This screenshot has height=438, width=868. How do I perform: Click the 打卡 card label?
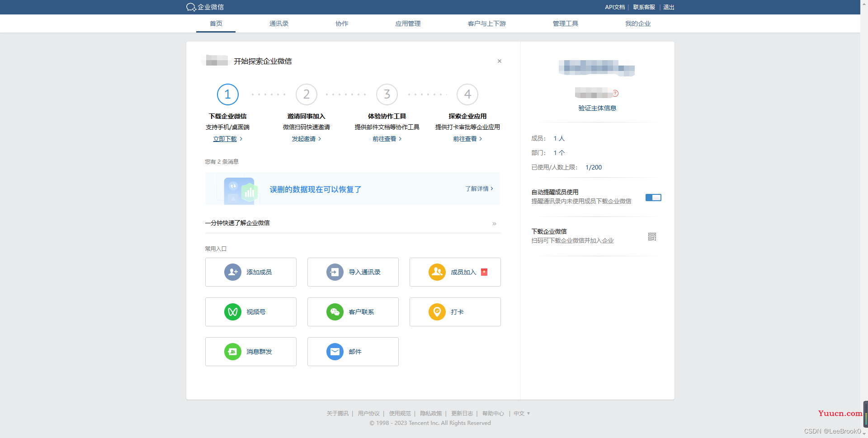click(457, 312)
